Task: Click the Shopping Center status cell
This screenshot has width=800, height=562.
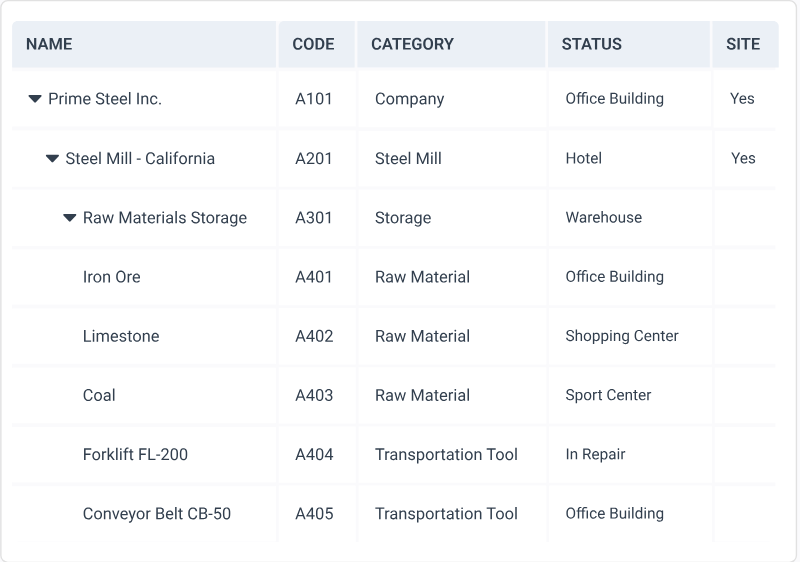Action: (622, 336)
